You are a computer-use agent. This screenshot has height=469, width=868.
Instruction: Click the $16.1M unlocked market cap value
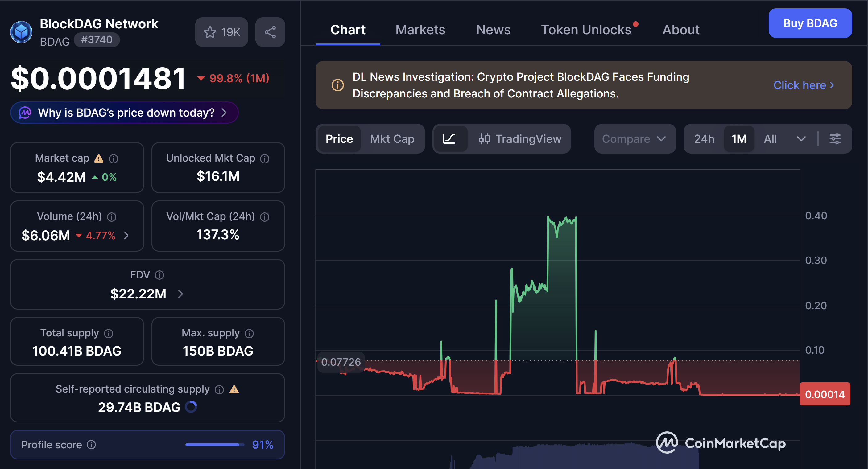218,176
